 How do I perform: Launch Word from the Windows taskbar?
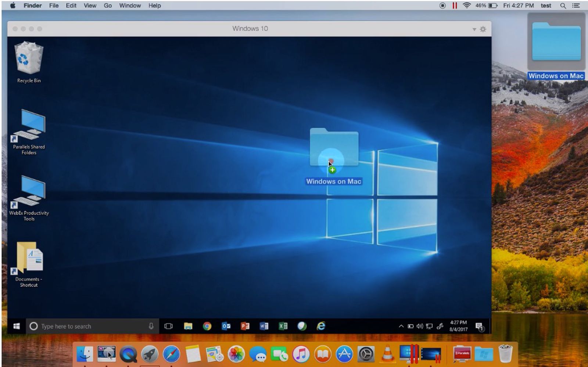[264, 326]
